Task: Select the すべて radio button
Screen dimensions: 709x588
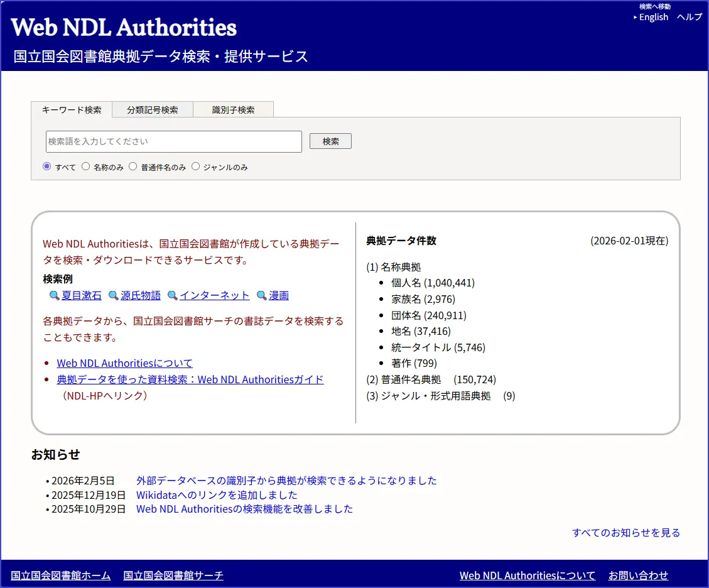Action: pos(46,166)
